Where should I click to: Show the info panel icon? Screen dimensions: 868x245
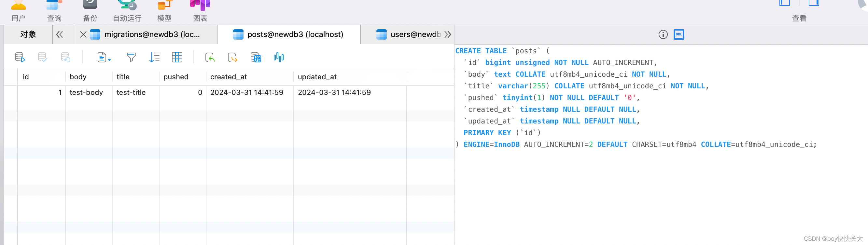pos(663,34)
